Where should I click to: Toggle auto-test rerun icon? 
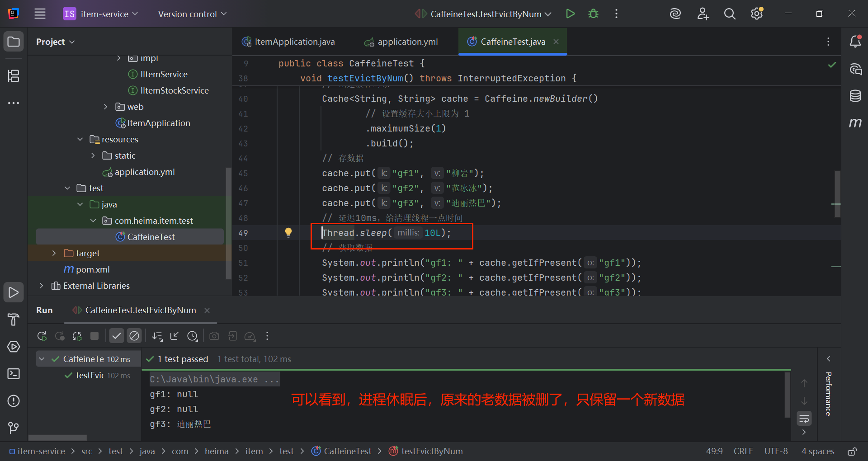click(x=77, y=336)
